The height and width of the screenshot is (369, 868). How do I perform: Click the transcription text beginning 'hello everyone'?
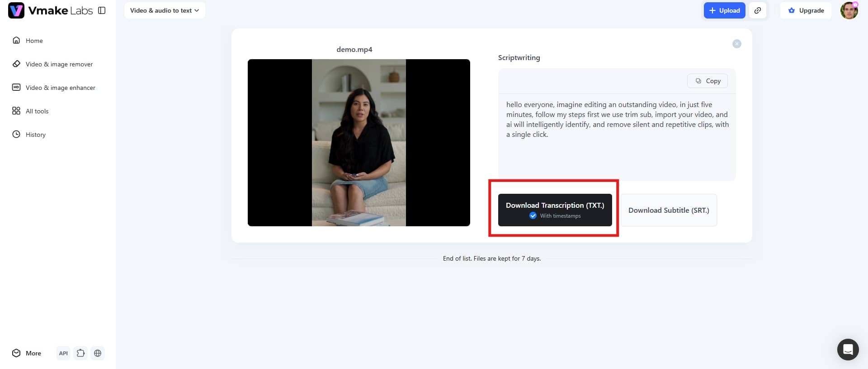point(618,120)
